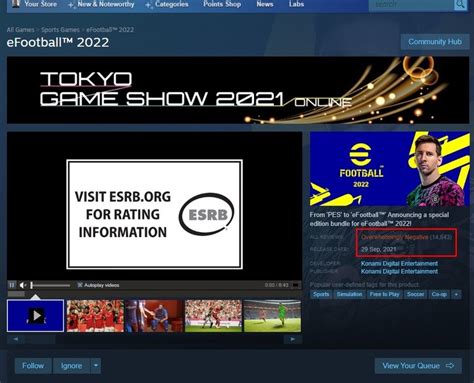Click the 29 Sep, 2021 release date
Image resolution: width=474 pixels, height=383 pixels.
click(x=378, y=249)
